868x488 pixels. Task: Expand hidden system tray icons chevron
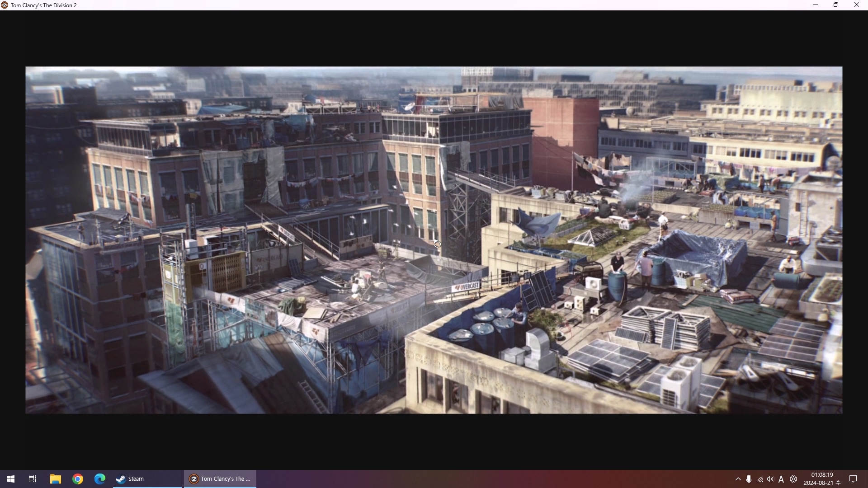pos(738,479)
